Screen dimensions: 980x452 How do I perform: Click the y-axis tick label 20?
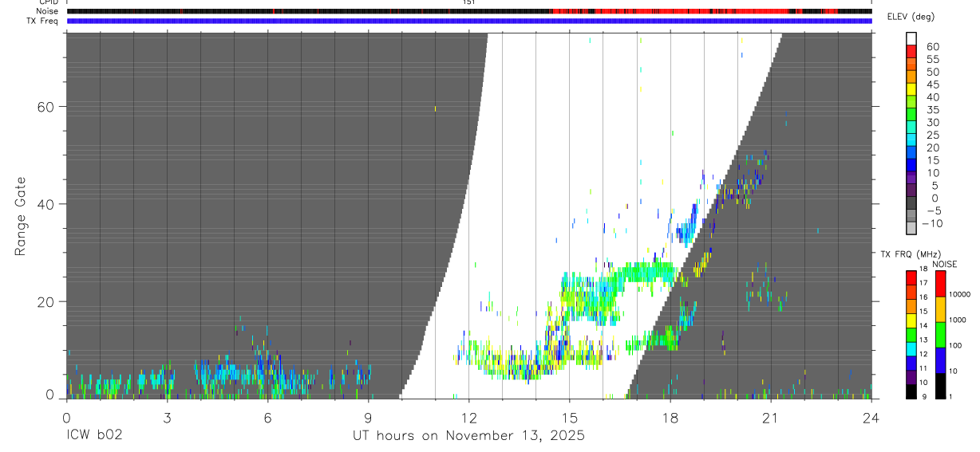pos(44,301)
